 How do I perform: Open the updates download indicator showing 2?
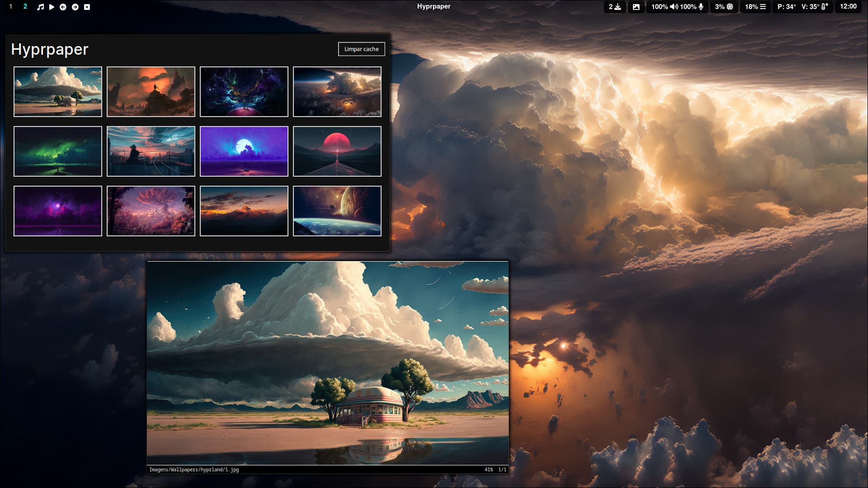(615, 7)
